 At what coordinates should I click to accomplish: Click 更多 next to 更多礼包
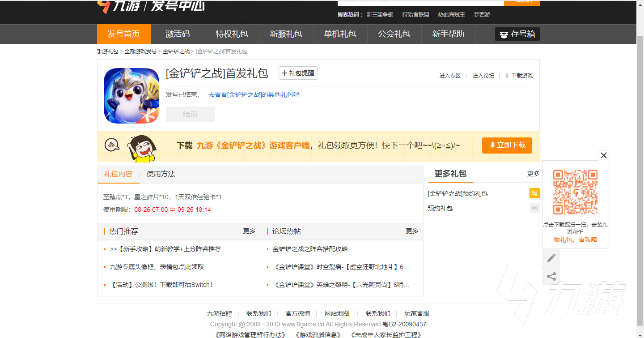533,174
